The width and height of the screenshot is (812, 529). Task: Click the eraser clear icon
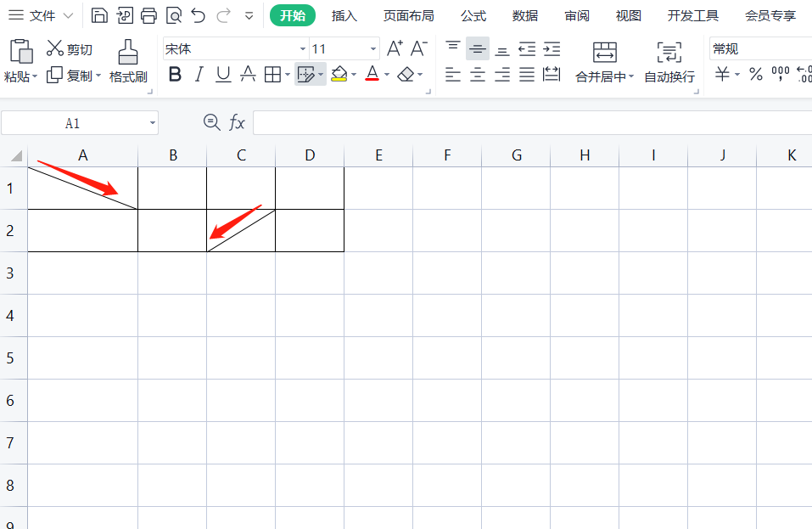pos(406,75)
